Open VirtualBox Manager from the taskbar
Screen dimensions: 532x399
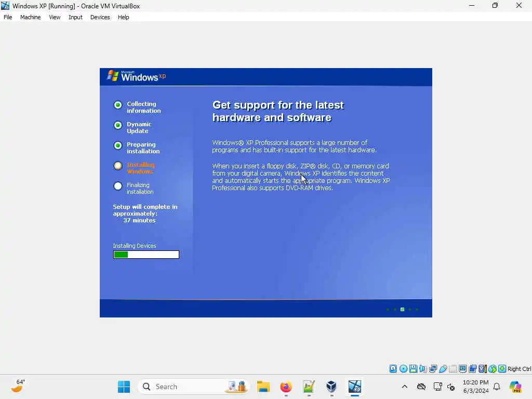331,387
